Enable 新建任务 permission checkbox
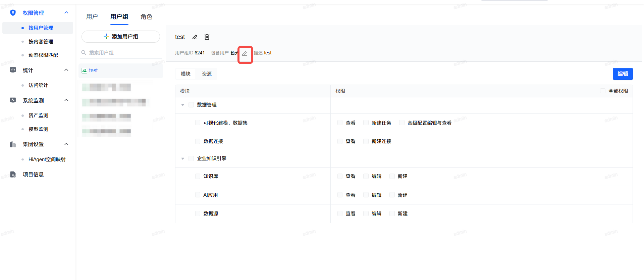644x280 pixels. 366,123
